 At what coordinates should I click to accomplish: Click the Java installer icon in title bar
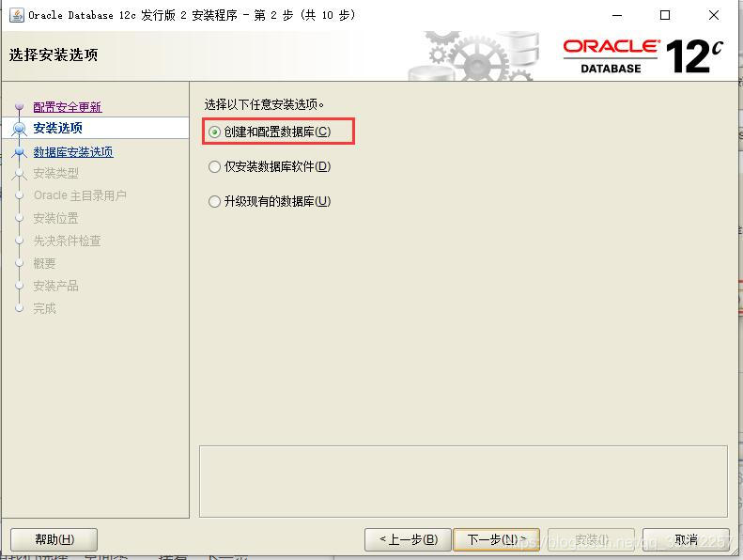click(x=17, y=15)
